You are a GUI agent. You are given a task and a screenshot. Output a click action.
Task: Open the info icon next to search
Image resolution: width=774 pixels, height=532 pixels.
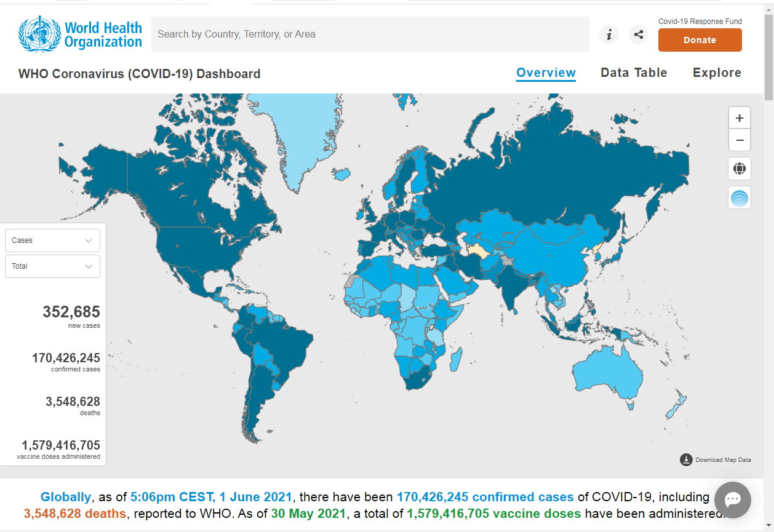[x=609, y=34]
